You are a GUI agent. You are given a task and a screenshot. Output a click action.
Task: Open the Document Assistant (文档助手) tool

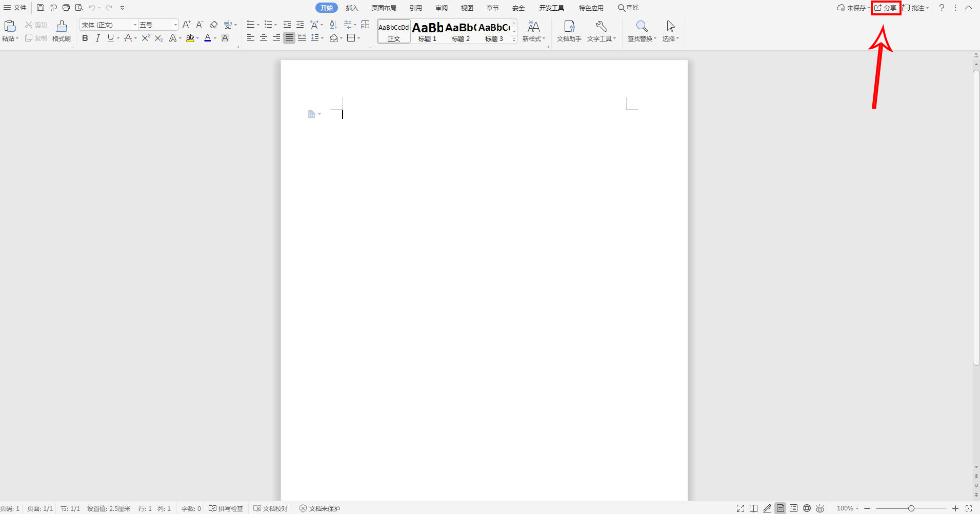[x=569, y=31]
